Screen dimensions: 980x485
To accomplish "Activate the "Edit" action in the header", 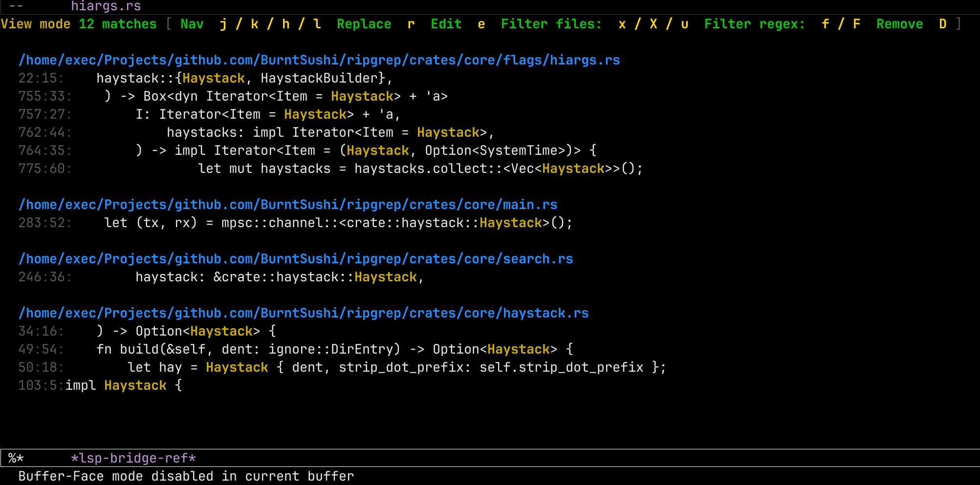I will 445,23.
